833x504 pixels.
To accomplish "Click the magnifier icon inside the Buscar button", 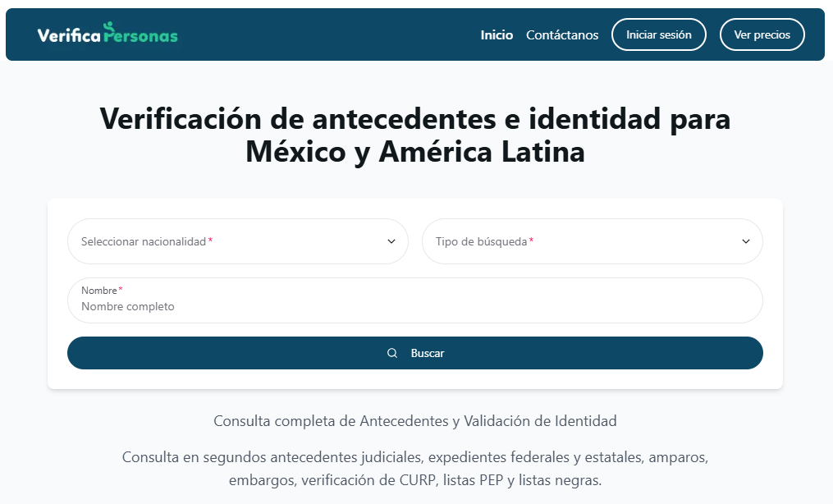I will point(392,352).
